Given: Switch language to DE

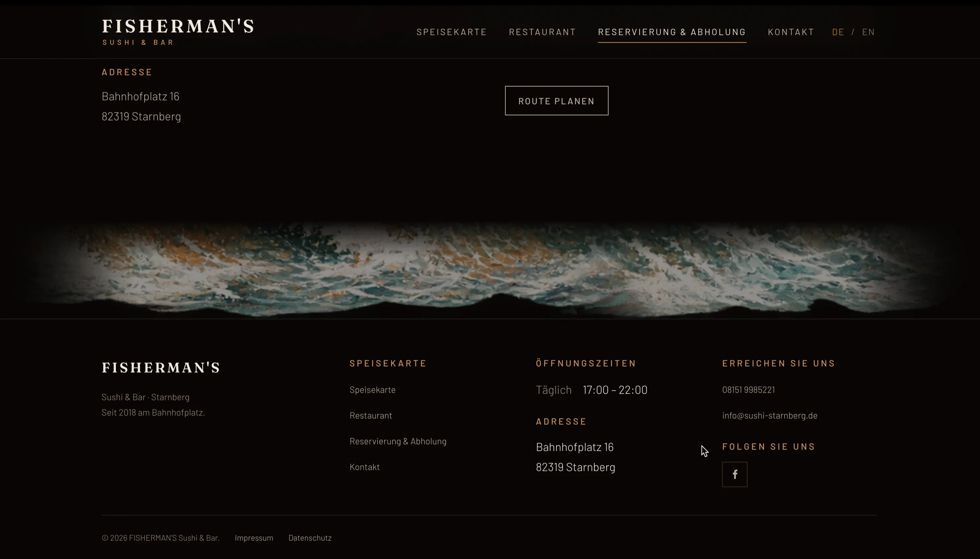Looking at the screenshot, I should (838, 32).
